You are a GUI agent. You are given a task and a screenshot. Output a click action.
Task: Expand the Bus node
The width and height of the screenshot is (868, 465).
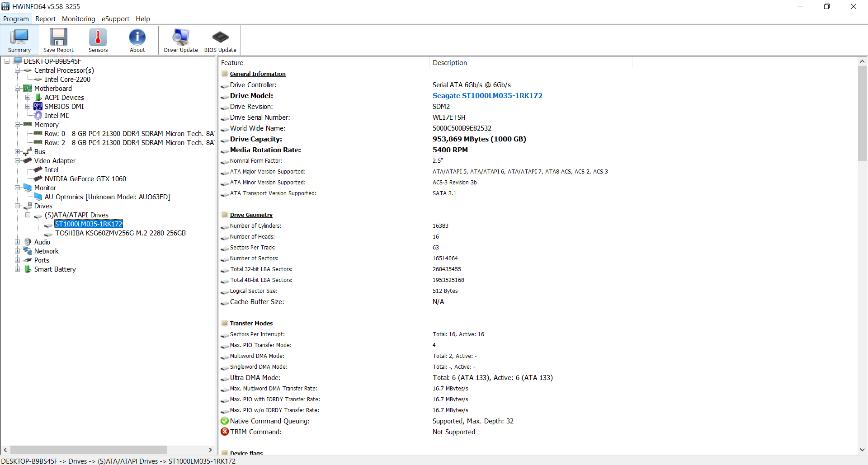pyautogui.click(x=17, y=151)
